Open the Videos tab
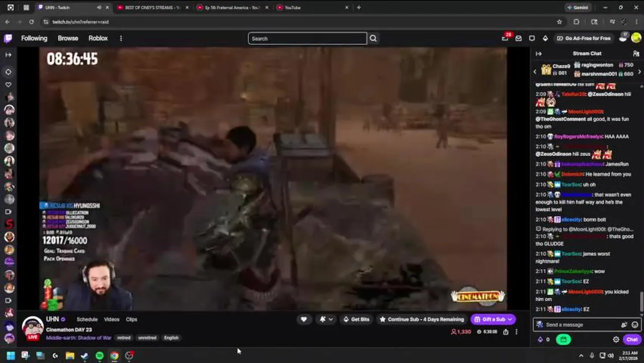The image size is (644, 363). pos(112,319)
